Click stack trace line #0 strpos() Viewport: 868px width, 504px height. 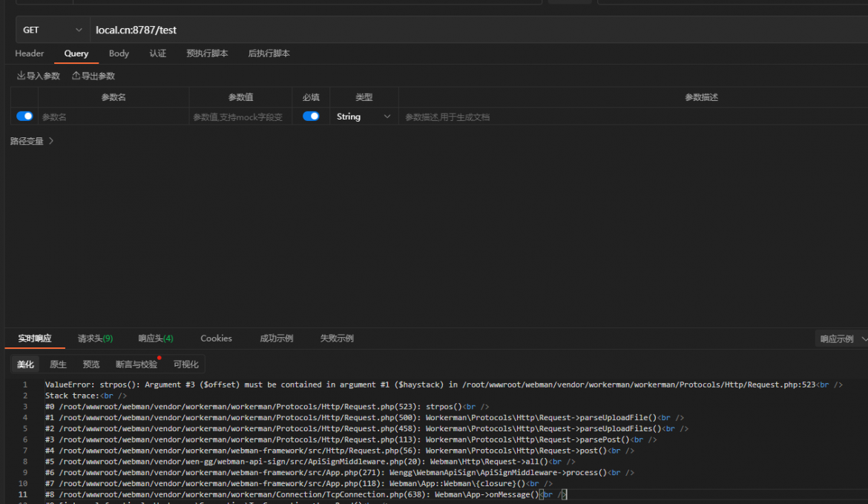(x=267, y=407)
